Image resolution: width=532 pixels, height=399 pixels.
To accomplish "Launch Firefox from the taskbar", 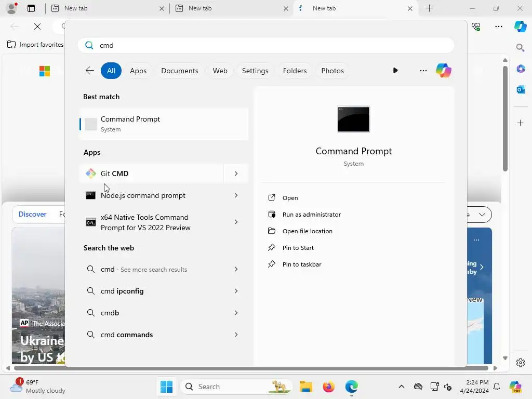I will tap(328, 387).
